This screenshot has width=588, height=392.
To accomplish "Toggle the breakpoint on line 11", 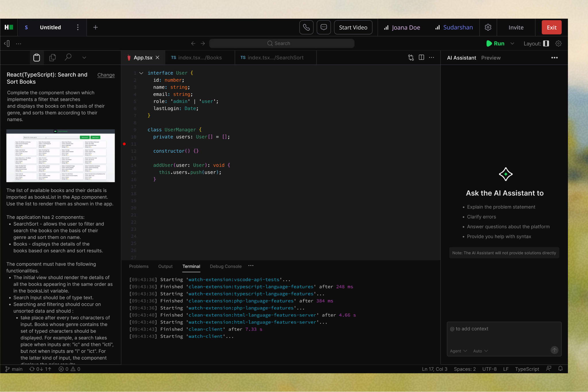I will (124, 144).
